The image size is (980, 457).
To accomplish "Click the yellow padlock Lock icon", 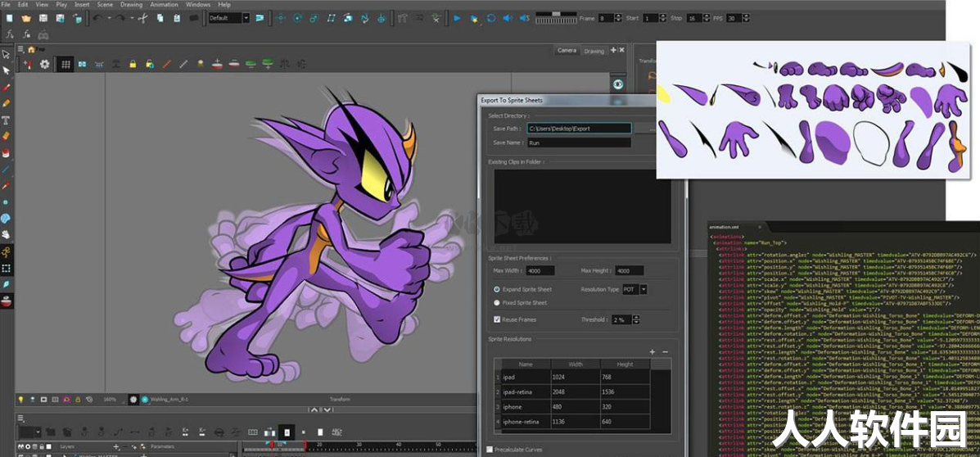I will (x=133, y=64).
